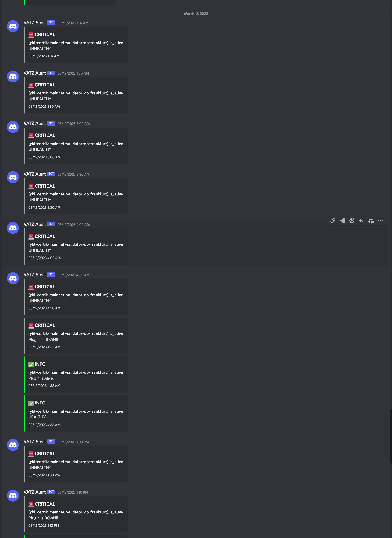Open the VATZ Alert avatar at 3:00 AM
392x538 pixels.
[13, 127]
